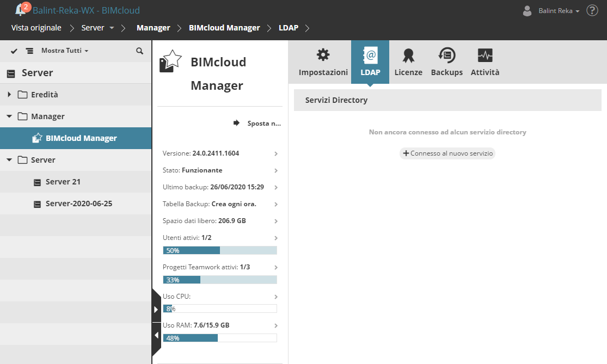The height and width of the screenshot is (364, 607).
Task: Switch to the Licenze tab
Action: coord(408,62)
